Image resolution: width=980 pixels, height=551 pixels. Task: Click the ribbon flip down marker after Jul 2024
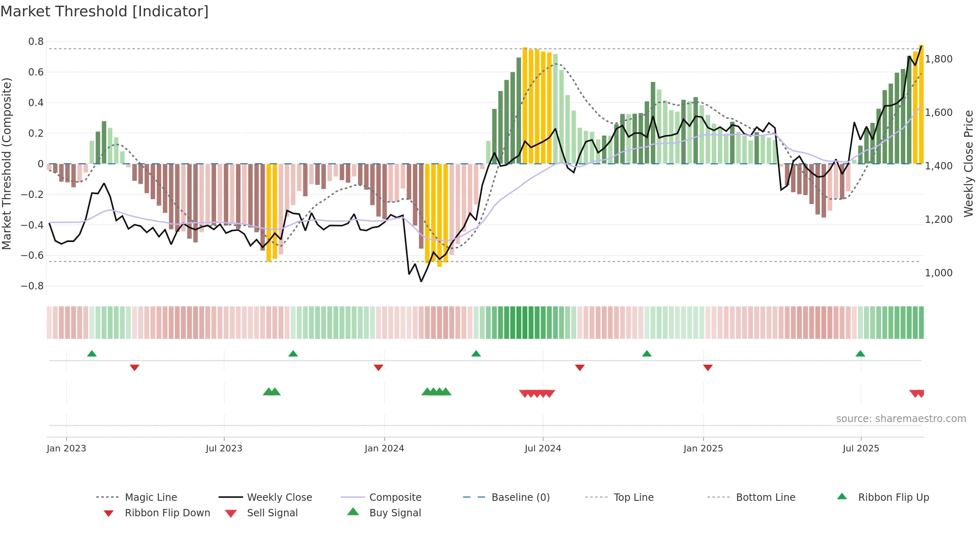(x=580, y=368)
